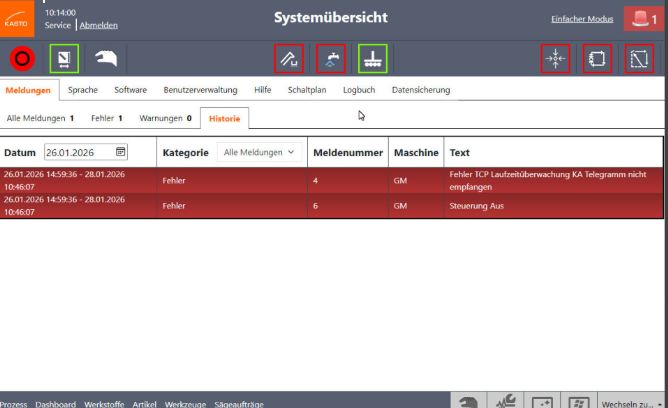This screenshot has height=408, width=668.
Task: Activate the manual hand mode icon
Action: pyautogui.click(x=106, y=58)
